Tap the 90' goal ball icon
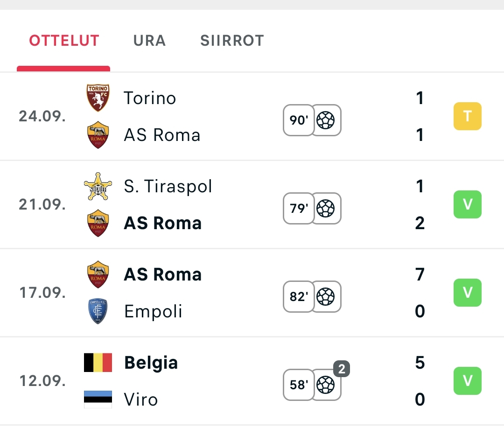The height and width of the screenshot is (435, 504). [x=326, y=120]
